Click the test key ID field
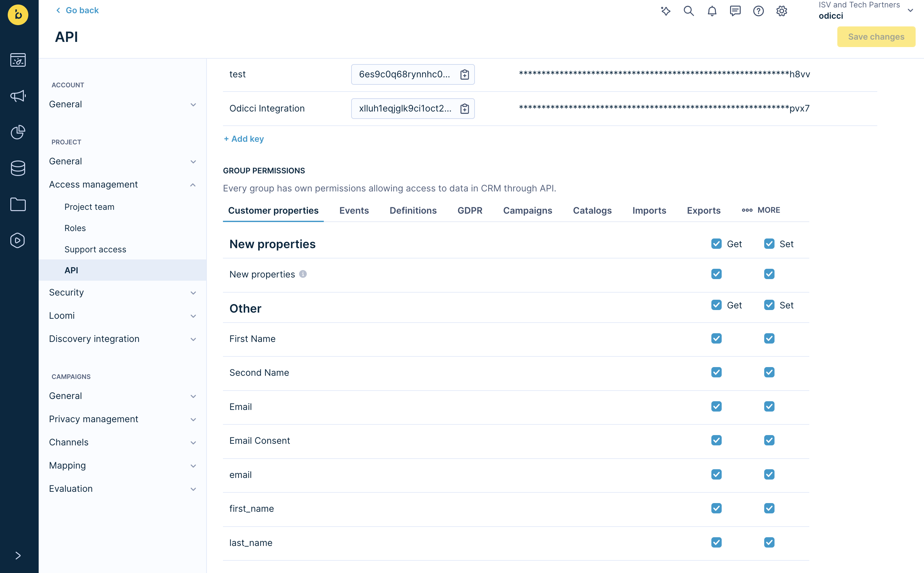The width and height of the screenshot is (924, 573). [404, 74]
